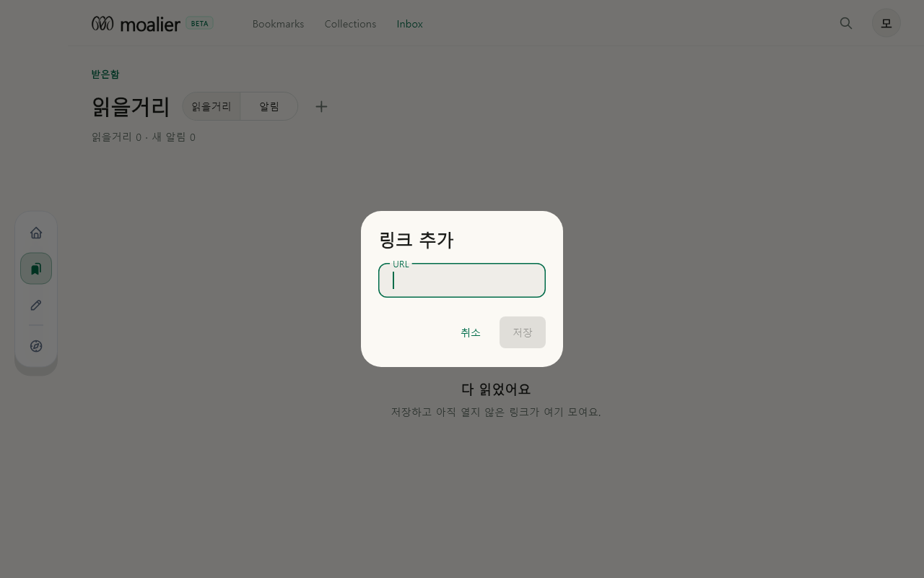
Task: Click the 받은함 breadcrumb label
Action: pos(105,74)
